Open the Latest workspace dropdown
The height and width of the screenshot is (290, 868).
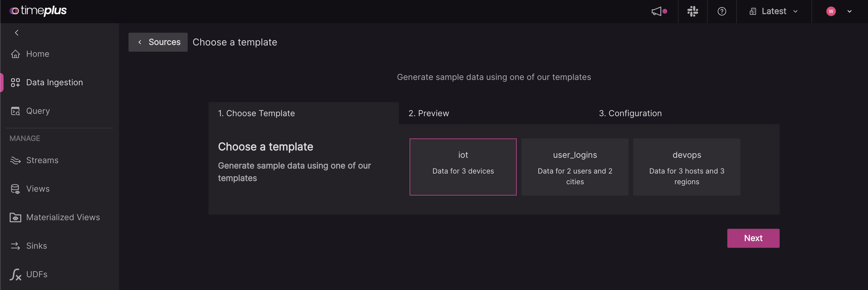(774, 11)
